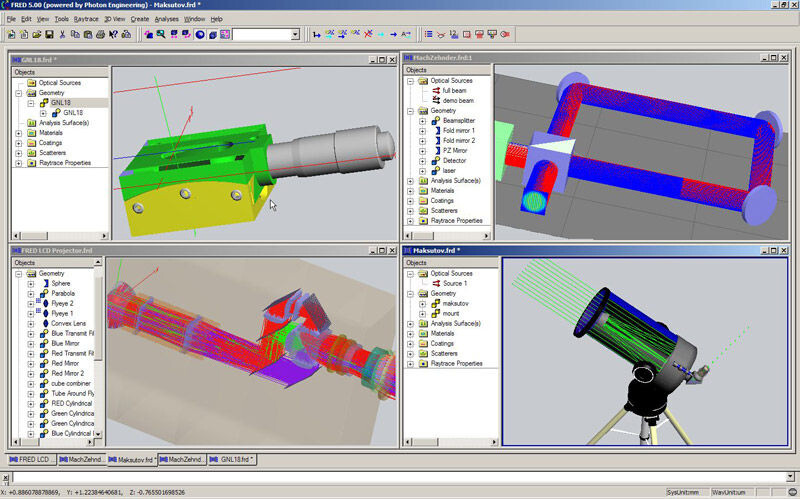This screenshot has width=800, height=499.
Task: Click 'WavUnit:um' in the status bar
Action: tap(729, 492)
